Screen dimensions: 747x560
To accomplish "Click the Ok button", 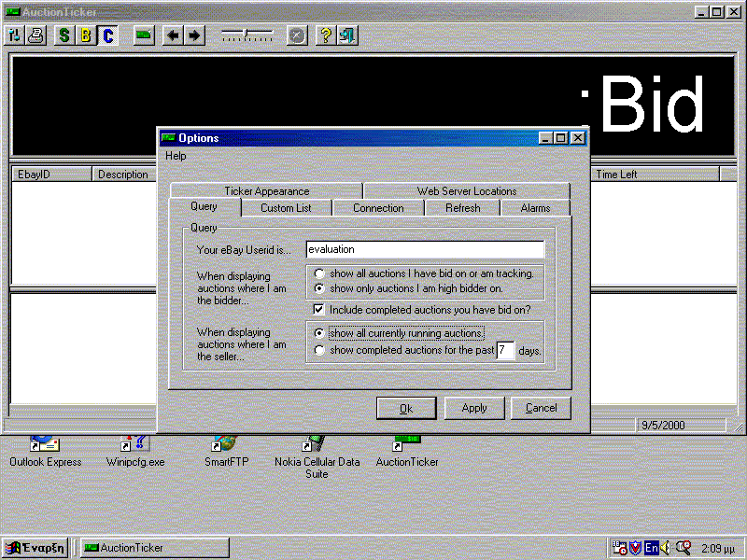I will (x=406, y=409).
